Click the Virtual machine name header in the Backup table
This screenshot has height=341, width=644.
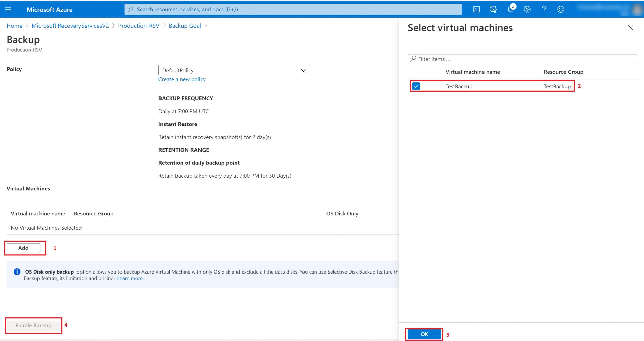point(38,213)
